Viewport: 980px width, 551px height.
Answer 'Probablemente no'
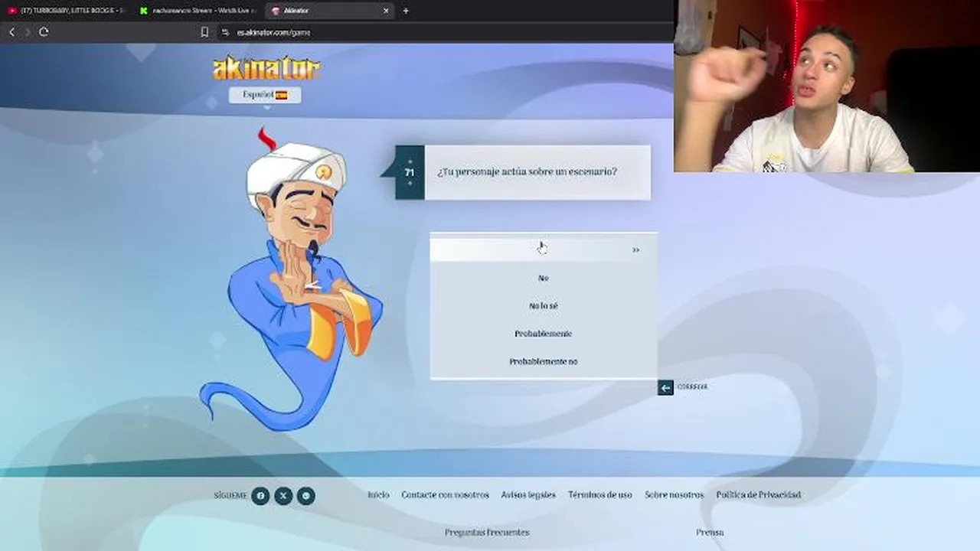(543, 361)
